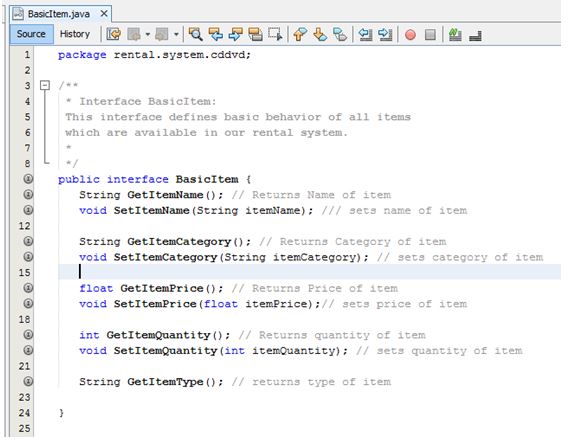Start macro recording red circle
This screenshot has width=572, height=440.
coord(410,35)
